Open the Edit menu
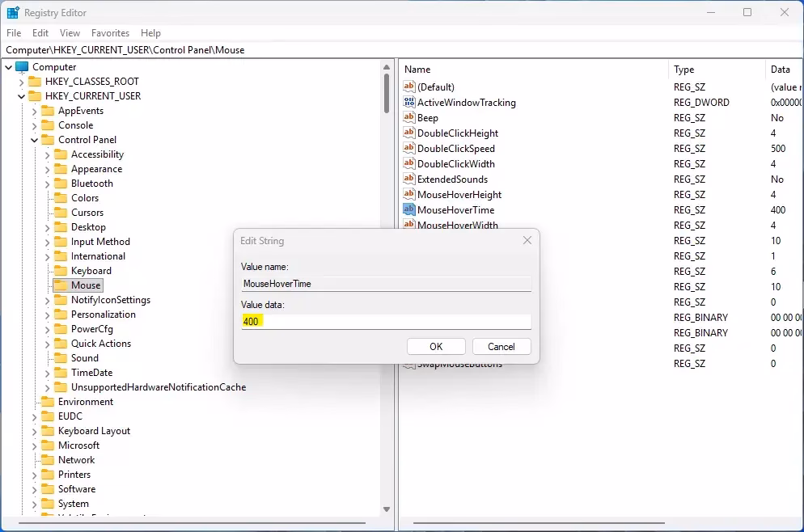This screenshot has height=532, width=804. click(x=40, y=33)
